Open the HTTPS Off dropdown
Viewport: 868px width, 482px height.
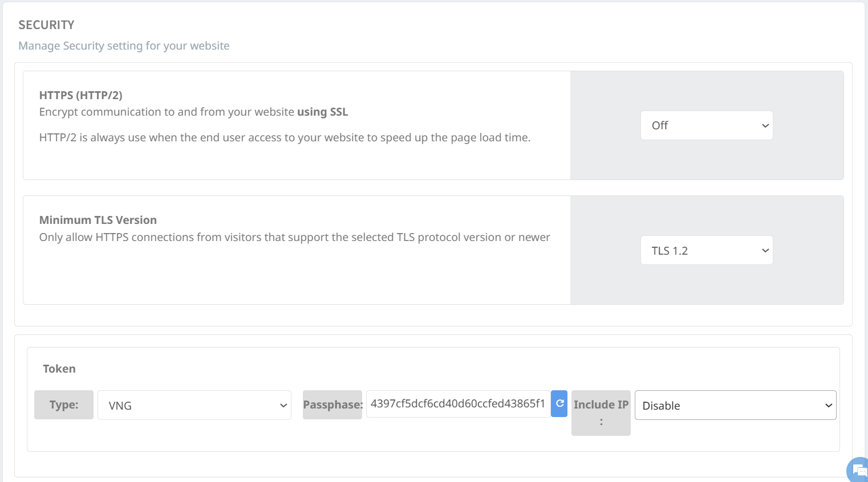point(706,125)
